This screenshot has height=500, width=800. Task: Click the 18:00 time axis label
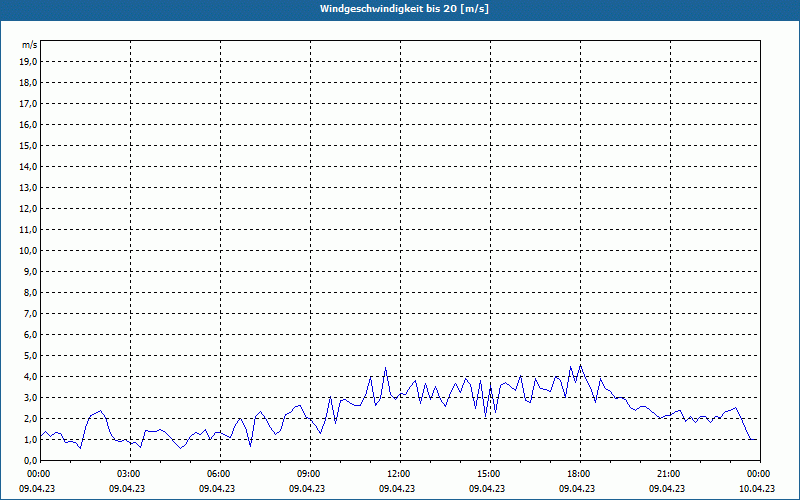pyautogui.click(x=579, y=474)
